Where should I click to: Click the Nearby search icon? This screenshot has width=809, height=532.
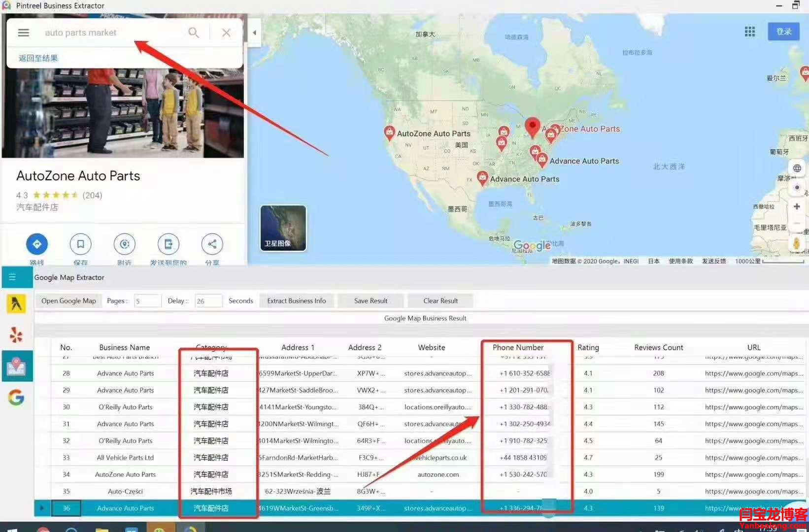tap(125, 244)
